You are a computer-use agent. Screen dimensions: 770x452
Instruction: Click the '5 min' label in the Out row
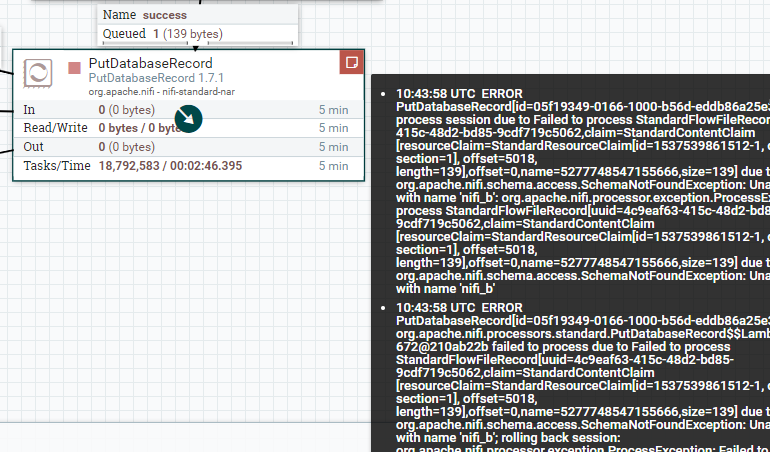click(x=333, y=147)
